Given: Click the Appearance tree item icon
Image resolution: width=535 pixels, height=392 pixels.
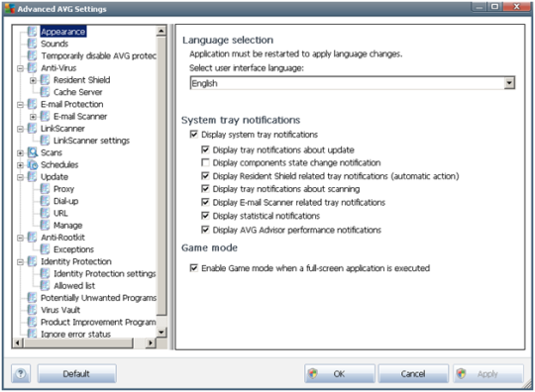Looking at the screenshot, I should (x=32, y=32).
